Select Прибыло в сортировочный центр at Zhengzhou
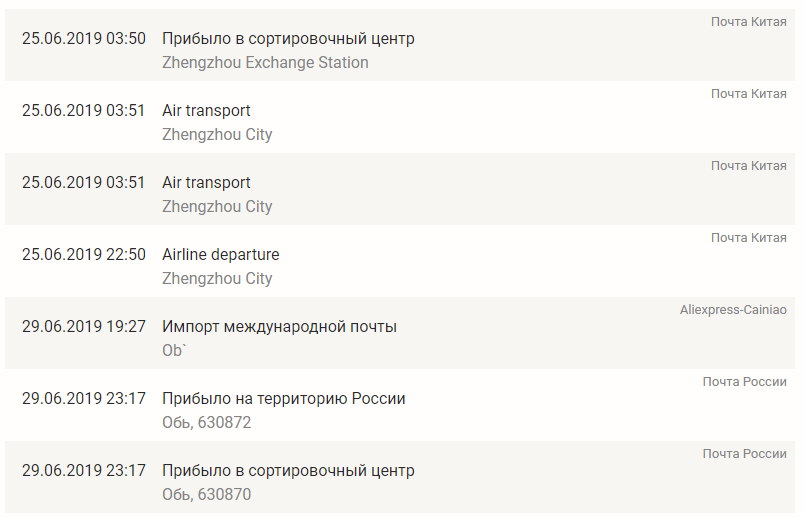 (x=288, y=38)
